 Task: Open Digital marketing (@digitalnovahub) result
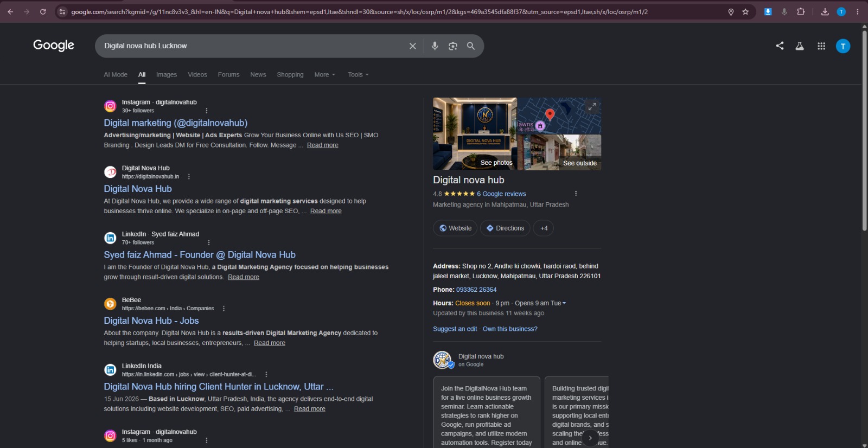[x=176, y=123]
